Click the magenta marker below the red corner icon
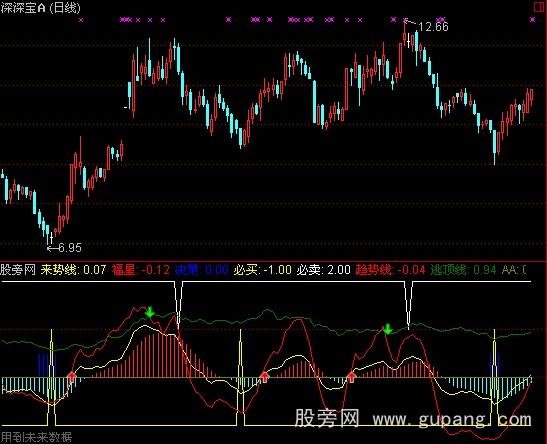This screenshot has width=547, height=444. (x=533, y=20)
